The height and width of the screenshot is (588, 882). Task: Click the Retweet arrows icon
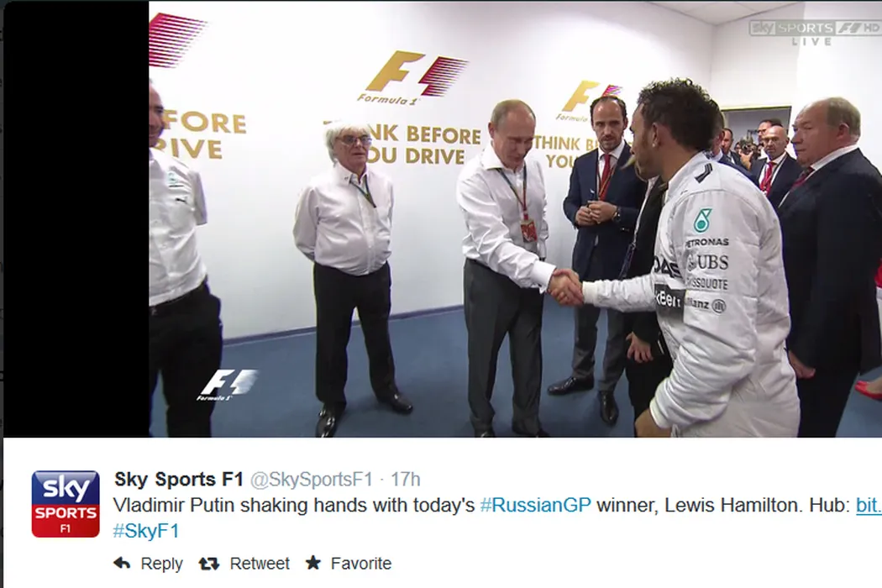click(208, 564)
